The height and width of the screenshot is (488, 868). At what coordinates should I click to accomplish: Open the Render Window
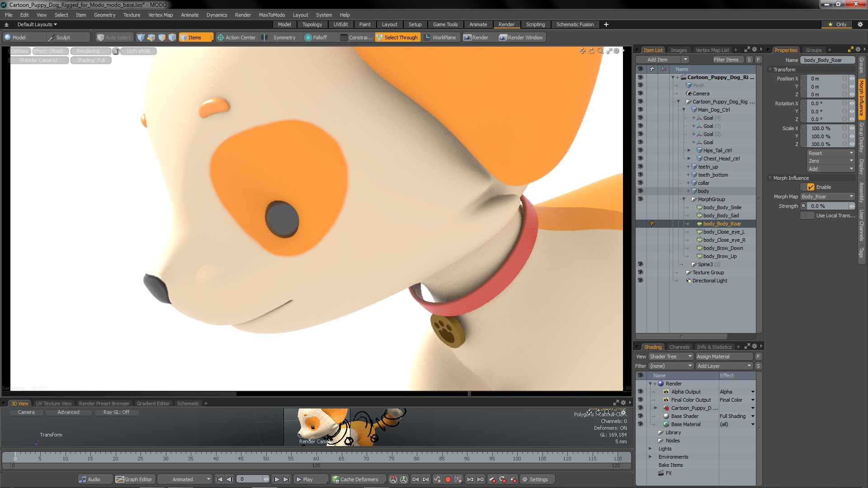[520, 38]
